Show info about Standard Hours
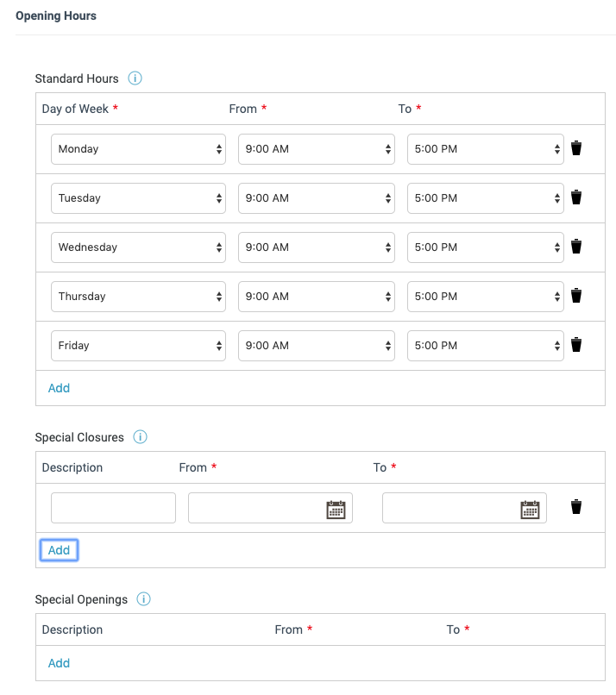This screenshot has width=616, height=695. click(135, 78)
